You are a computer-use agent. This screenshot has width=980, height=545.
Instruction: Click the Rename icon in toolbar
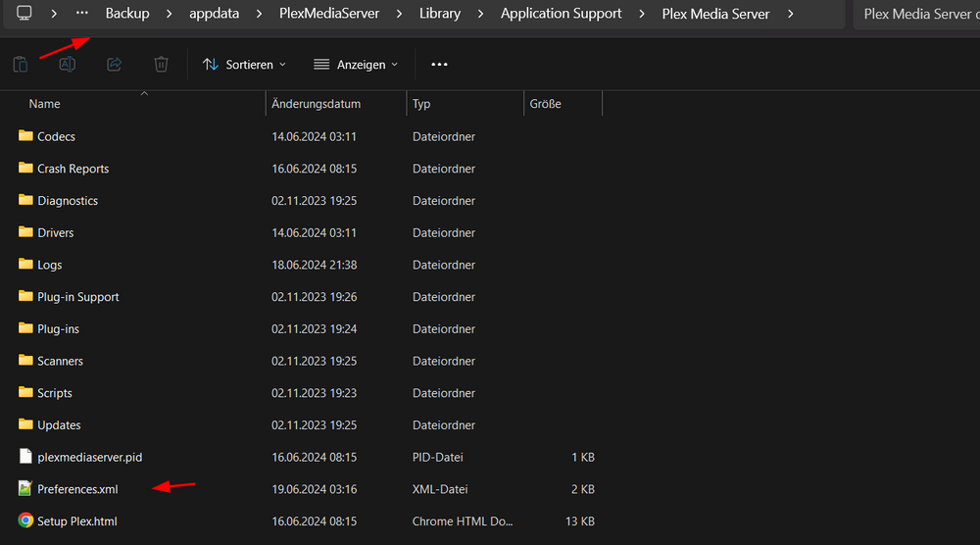(67, 65)
